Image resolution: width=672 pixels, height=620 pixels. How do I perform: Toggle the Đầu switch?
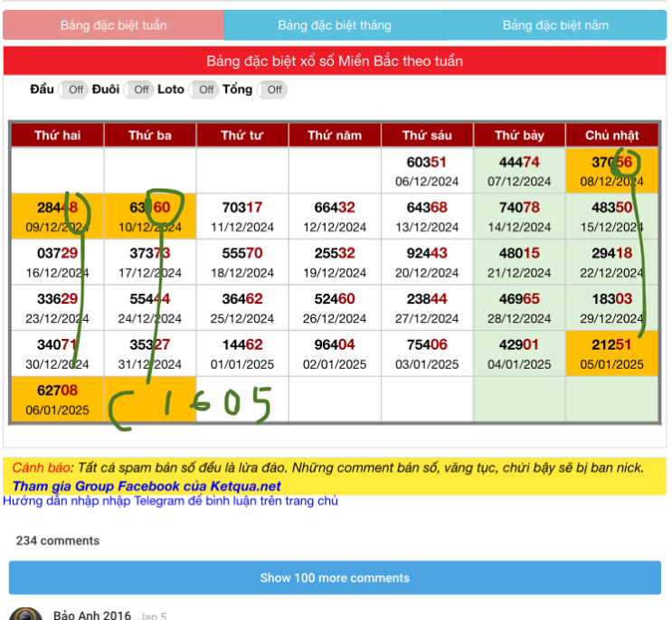coord(73,89)
